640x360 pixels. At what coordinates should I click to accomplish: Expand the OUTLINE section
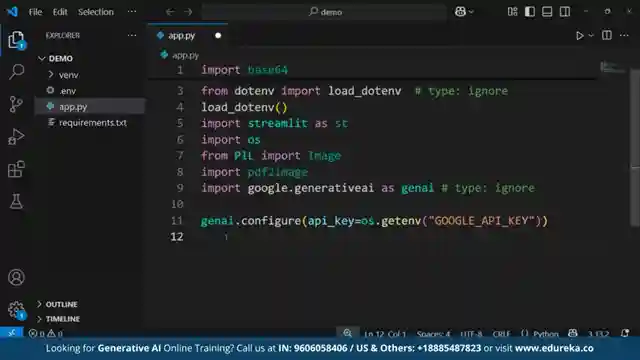61,304
